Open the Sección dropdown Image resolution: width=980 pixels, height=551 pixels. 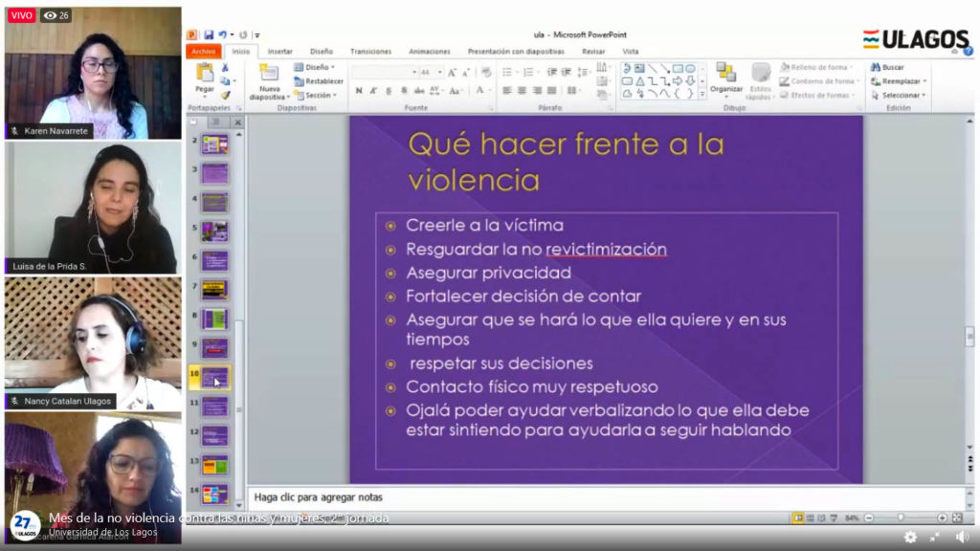click(x=317, y=95)
